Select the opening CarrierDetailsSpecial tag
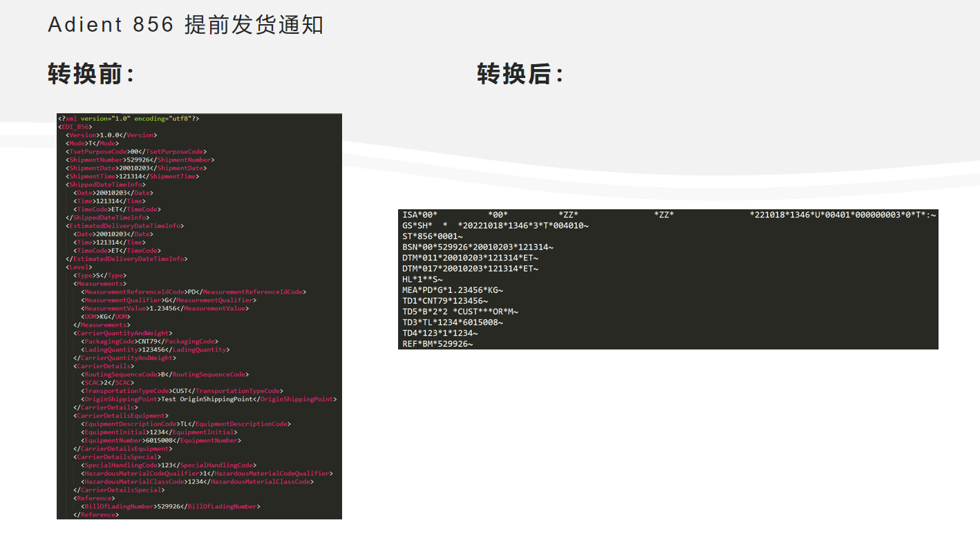 117,457
